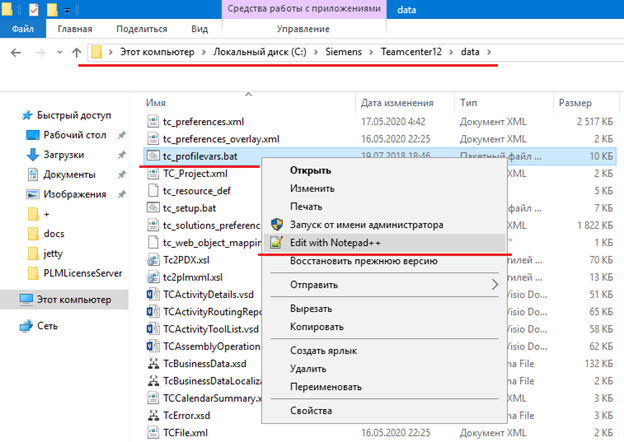Choose Изменить in context menu
Image resolution: width=624 pixels, height=442 pixels.
(312, 188)
